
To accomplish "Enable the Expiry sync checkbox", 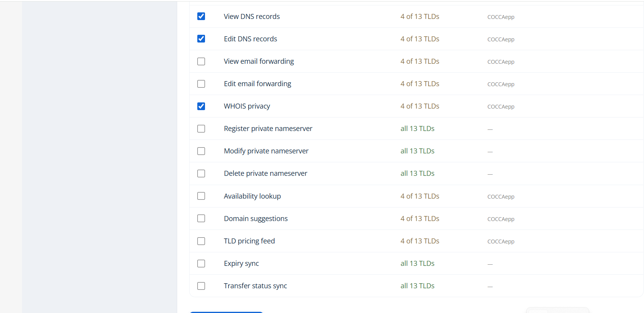I will point(201,264).
